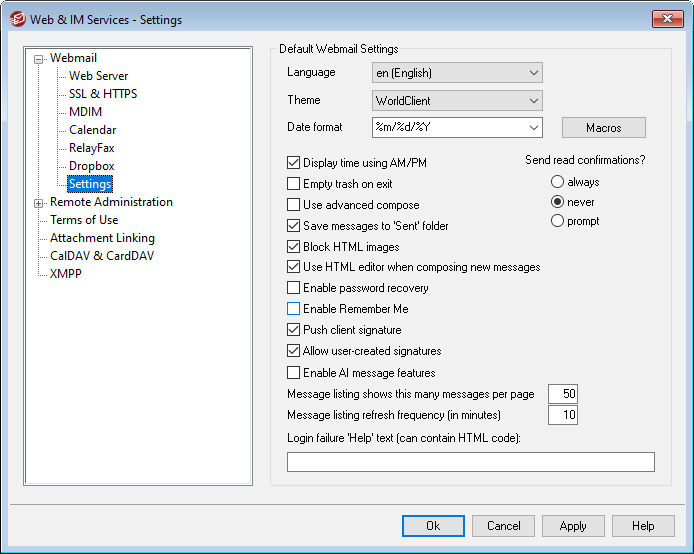Screen dimensions: 694x554
Task: Choose 'prompt' for read confirmations
Action: (557, 221)
